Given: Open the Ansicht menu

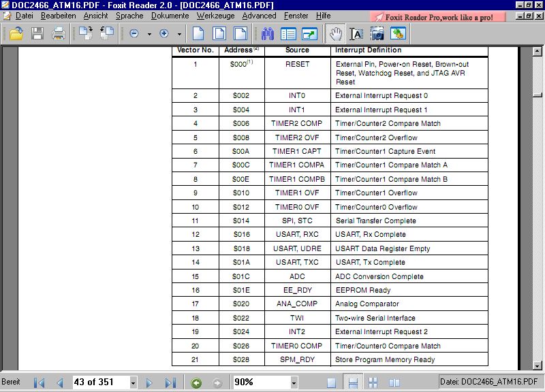Looking at the screenshot, I should [x=95, y=16].
